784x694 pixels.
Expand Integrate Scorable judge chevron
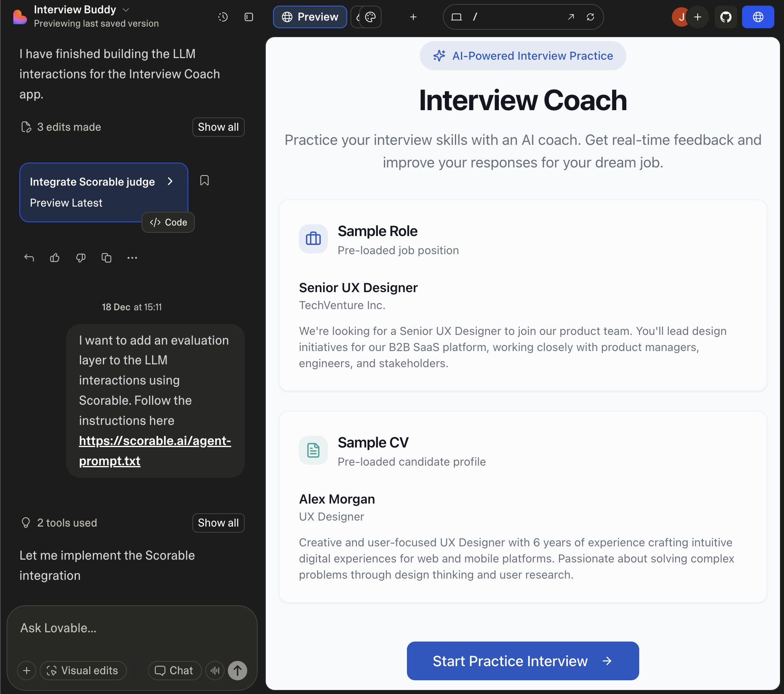tap(170, 182)
